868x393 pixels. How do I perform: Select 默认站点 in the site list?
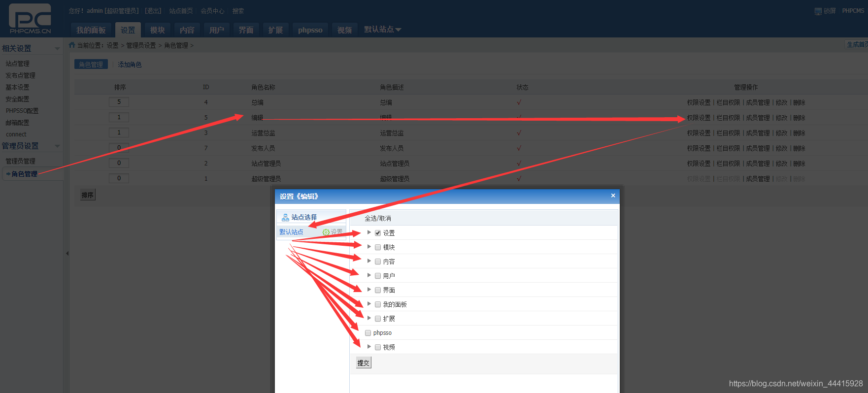tap(292, 232)
